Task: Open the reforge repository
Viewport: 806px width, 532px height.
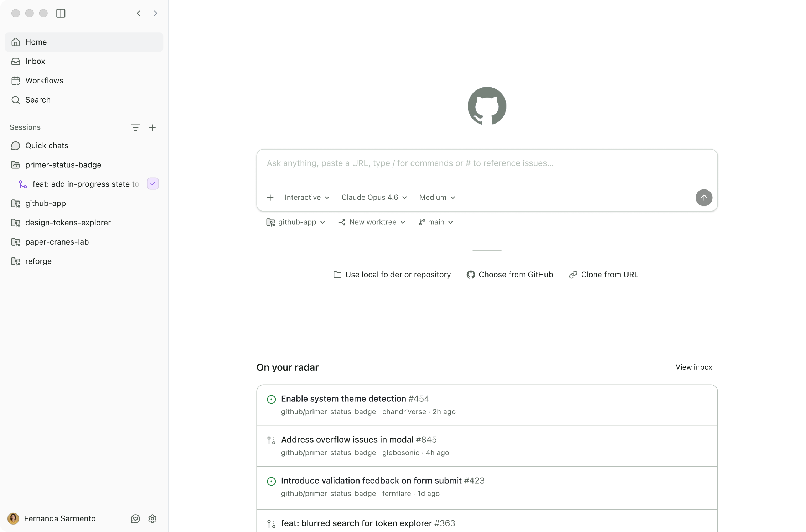Action: point(84,261)
